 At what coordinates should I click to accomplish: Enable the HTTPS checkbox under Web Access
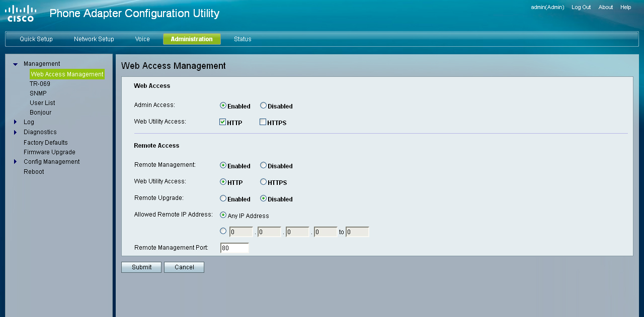pyautogui.click(x=263, y=122)
